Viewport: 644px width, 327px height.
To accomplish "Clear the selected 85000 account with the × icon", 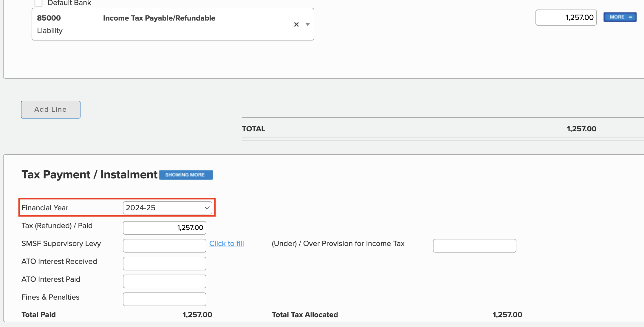I will pos(296,24).
